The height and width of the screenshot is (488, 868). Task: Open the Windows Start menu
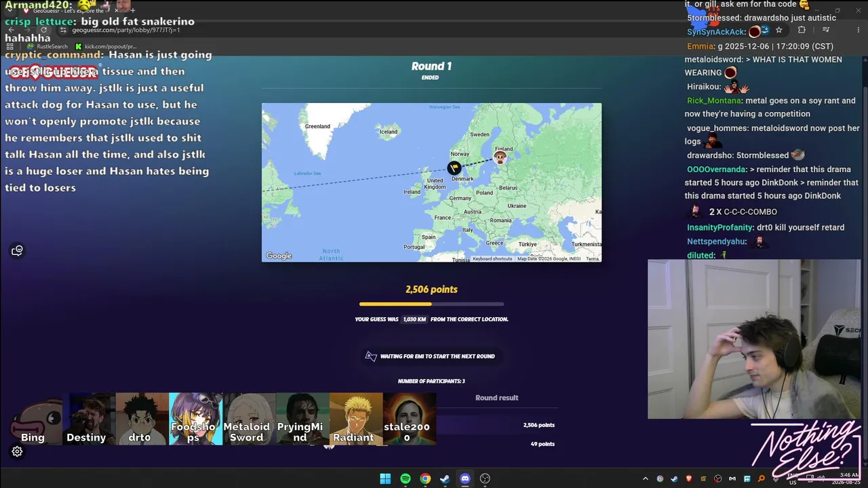(x=385, y=479)
